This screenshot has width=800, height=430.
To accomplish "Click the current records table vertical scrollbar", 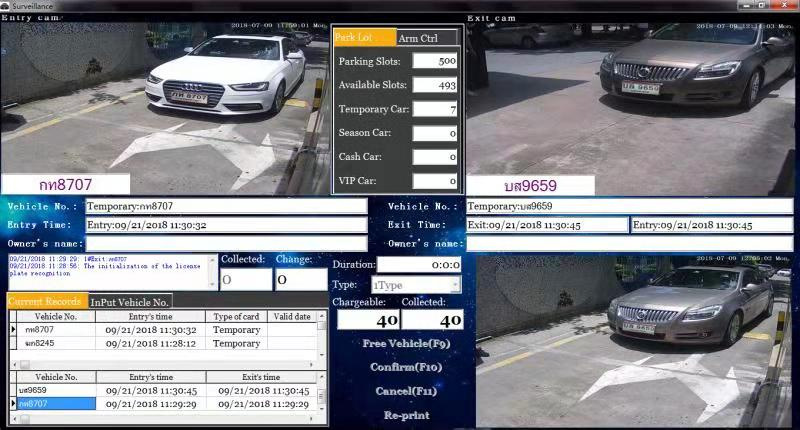I will coord(322,335).
